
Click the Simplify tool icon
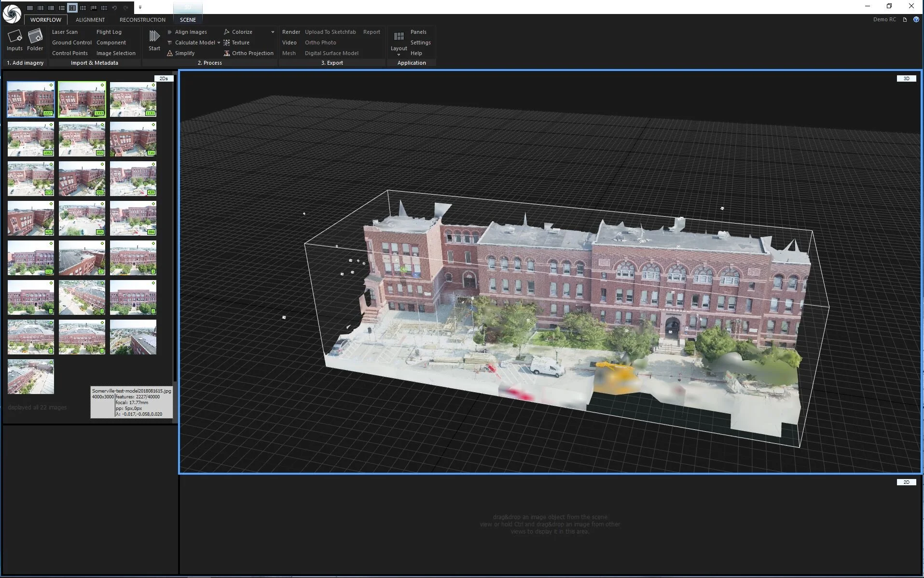coord(170,53)
